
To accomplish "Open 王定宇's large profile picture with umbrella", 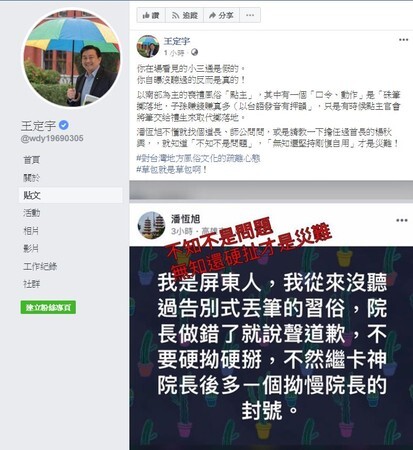I will 72,58.
